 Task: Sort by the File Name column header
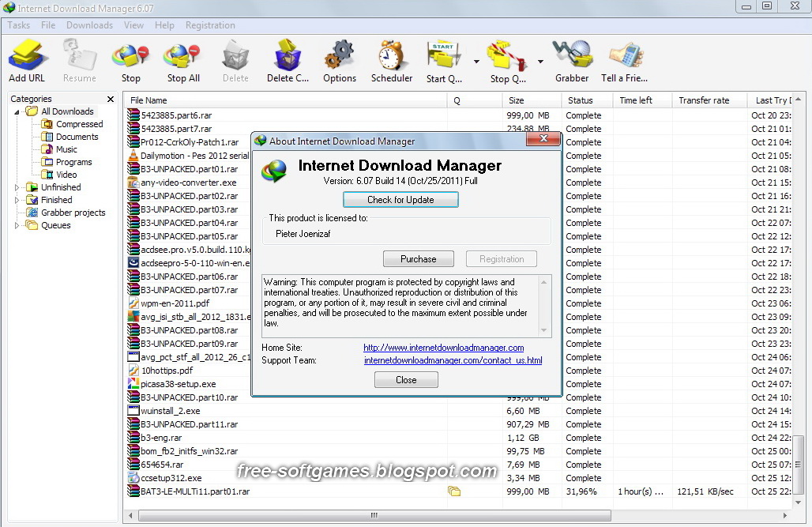point(285,100)
